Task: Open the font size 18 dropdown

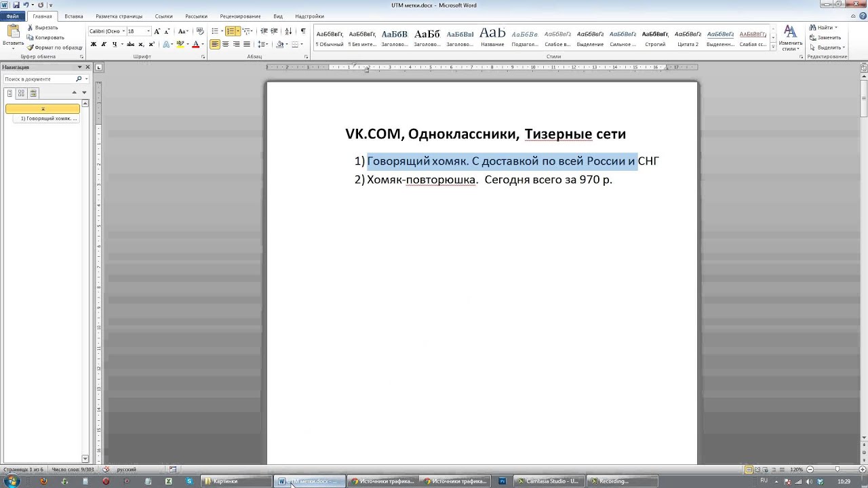Action: click(149, 31)
